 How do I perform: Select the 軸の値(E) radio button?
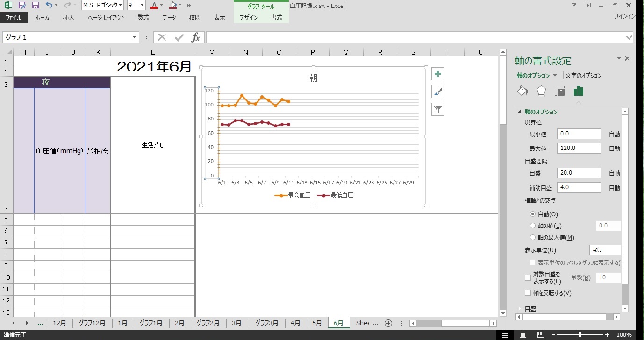point(533,226)
